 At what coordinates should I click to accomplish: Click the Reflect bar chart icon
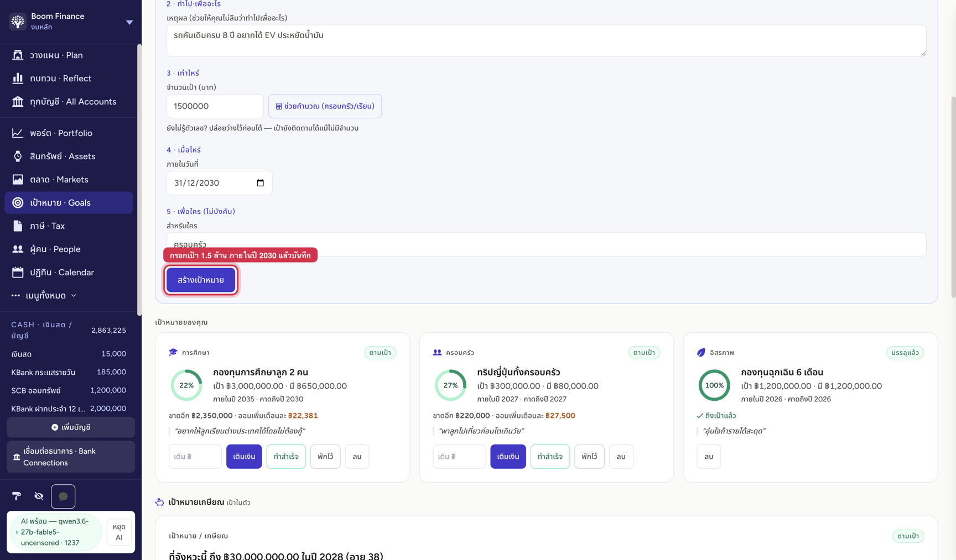18,78
